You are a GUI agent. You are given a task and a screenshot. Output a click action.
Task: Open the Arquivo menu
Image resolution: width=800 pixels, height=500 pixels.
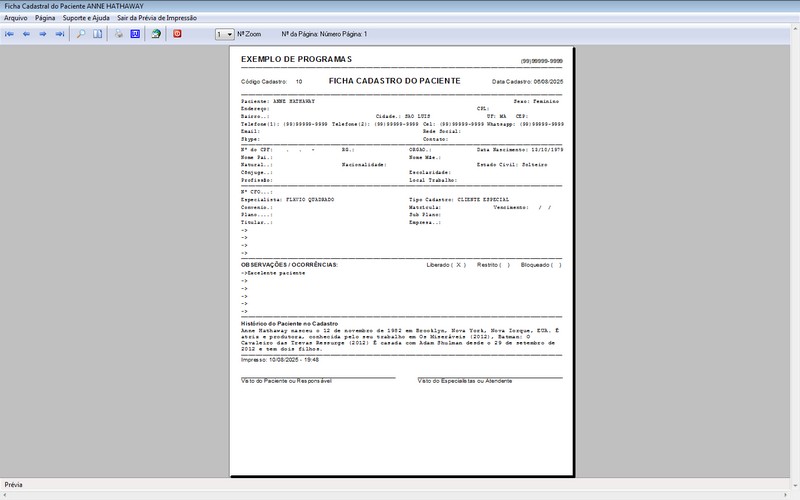[16, 18]
